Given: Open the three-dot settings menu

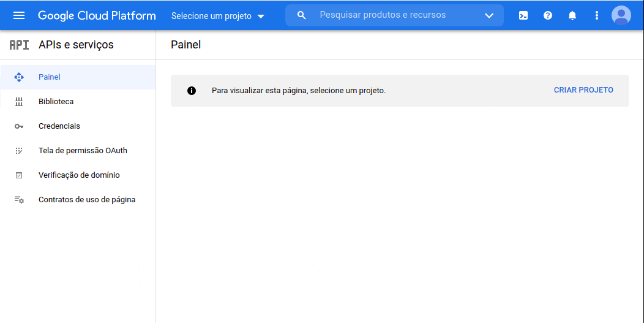Looking at the screenshot, I should tap(597, 16).
